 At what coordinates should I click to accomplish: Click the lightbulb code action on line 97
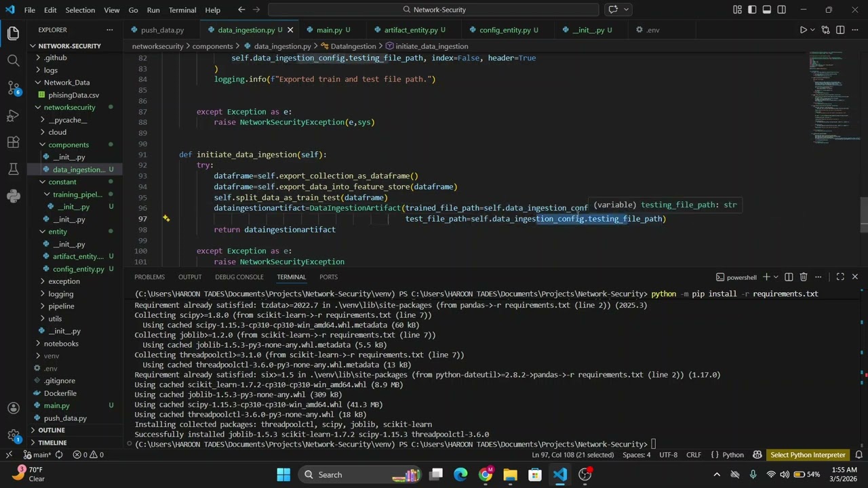(165, 218)
